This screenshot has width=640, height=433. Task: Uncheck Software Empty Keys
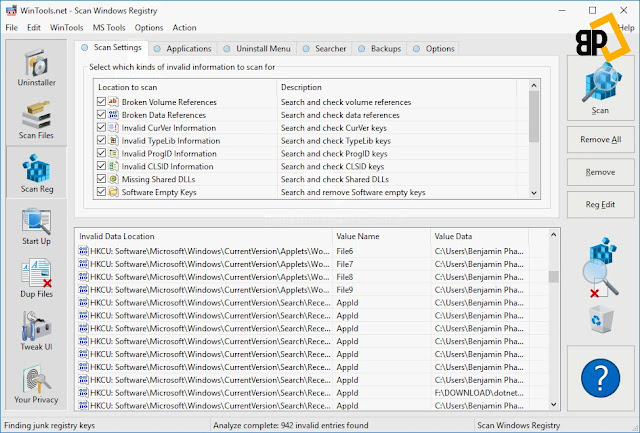point(101,192)
